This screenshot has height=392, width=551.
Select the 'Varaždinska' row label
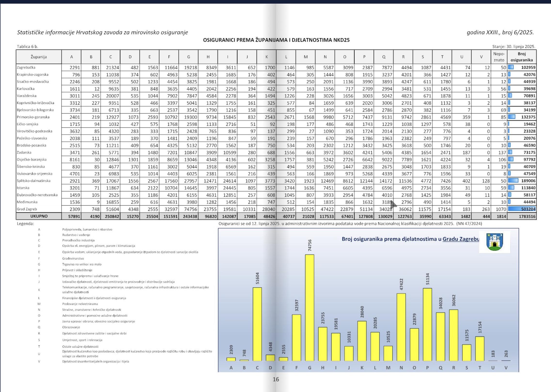[26, 96]
